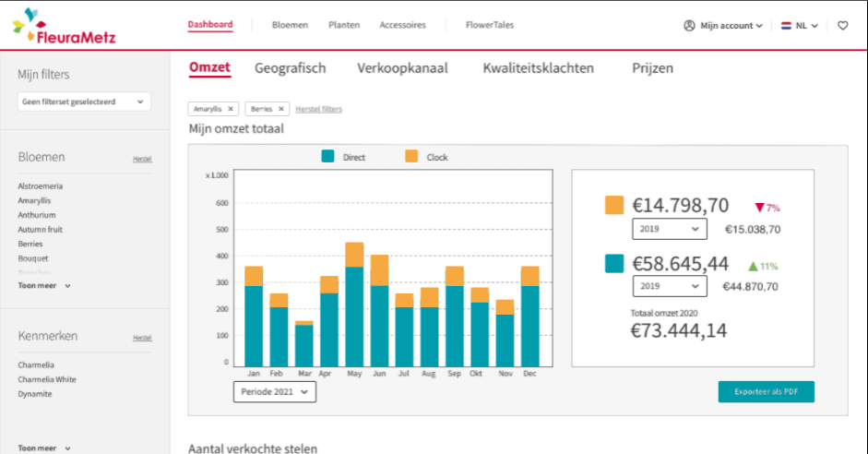Viewport: 868px width, 454px height.
Task: Open the Accessoires menu item
Action: pyautogui.click(x=402, y=25)
